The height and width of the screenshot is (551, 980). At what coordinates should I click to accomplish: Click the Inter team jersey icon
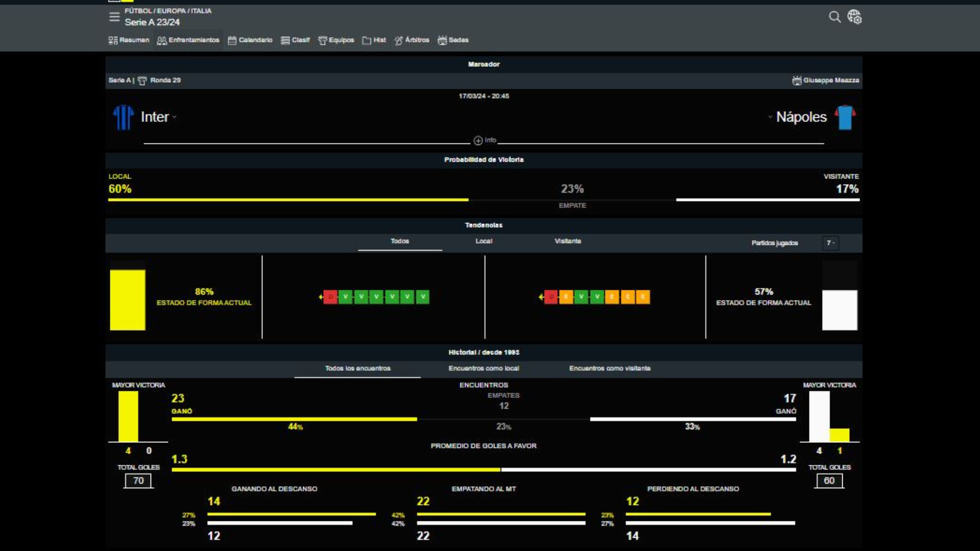(123, 117)
